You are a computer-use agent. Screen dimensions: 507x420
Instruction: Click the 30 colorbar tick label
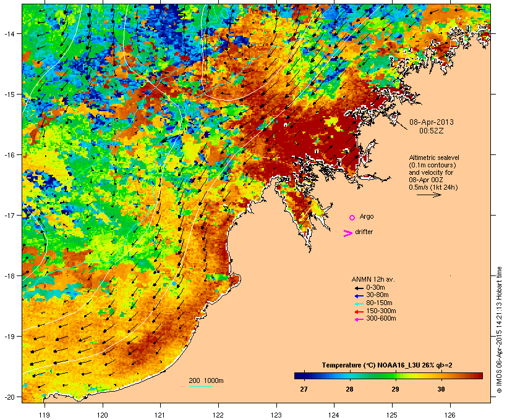[441, 389]
